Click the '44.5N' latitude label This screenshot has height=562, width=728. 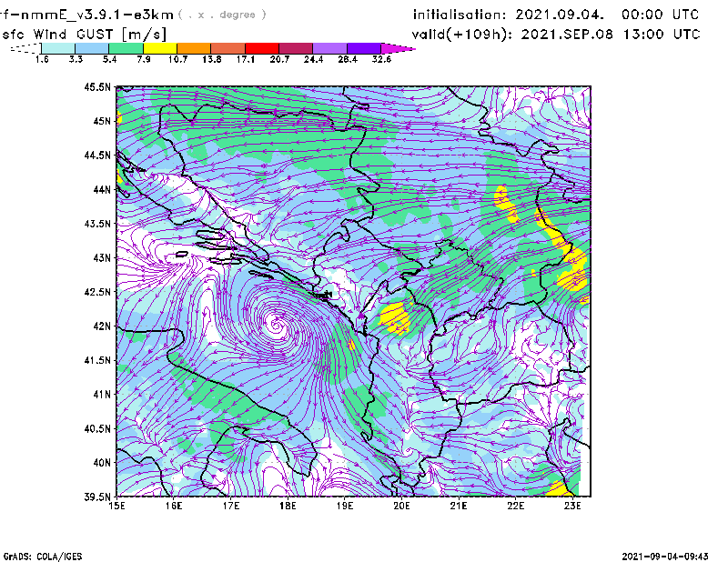[97, 155]
